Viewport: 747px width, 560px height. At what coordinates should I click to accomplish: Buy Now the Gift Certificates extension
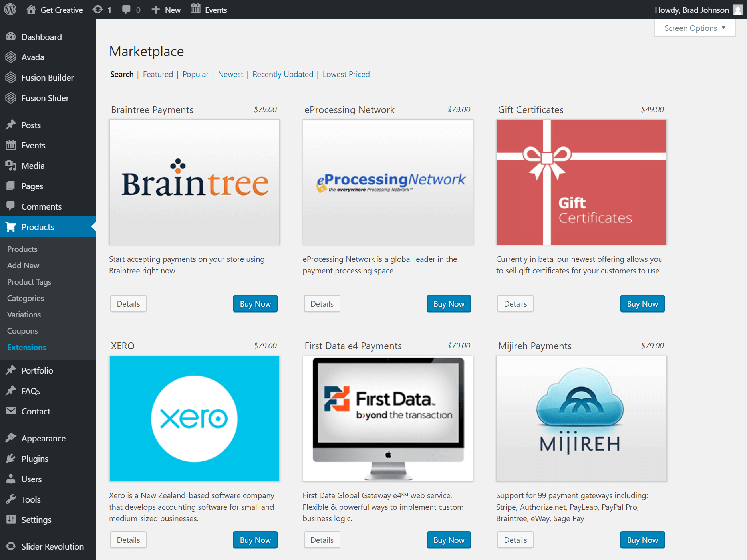click(x=642, y=304)
